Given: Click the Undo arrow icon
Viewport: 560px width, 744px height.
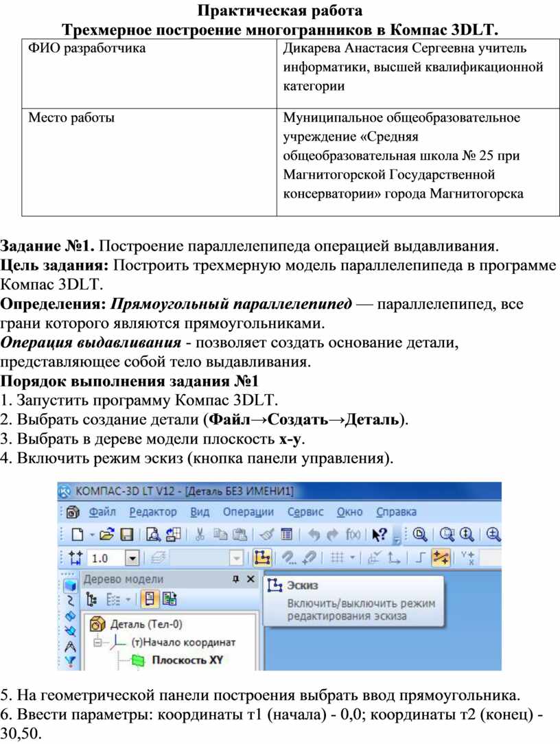Looking at the screenshot, I should pos(314,535).
